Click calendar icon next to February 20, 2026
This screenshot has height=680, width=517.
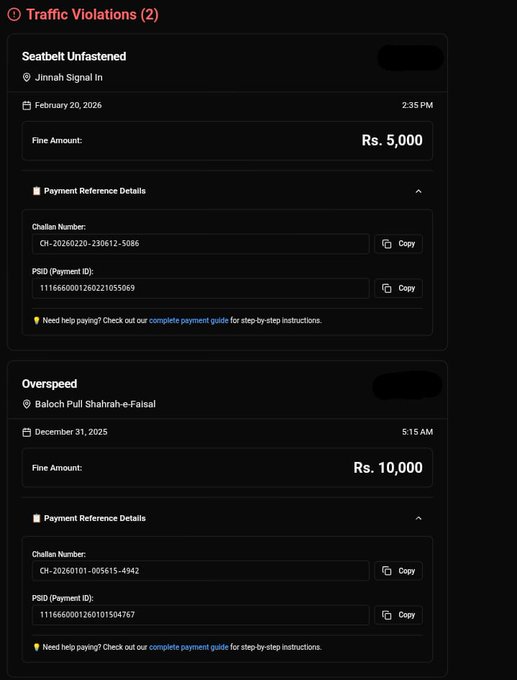click(26, 105)
